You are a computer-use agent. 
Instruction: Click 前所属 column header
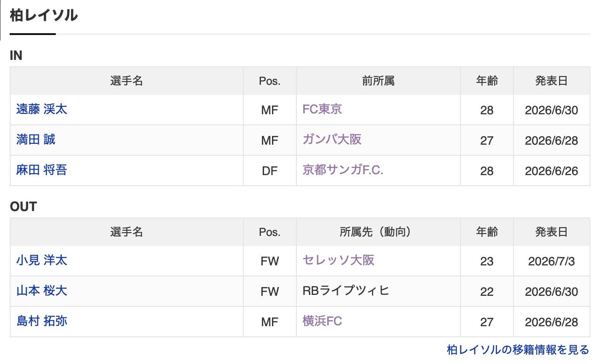pos(378,81)
